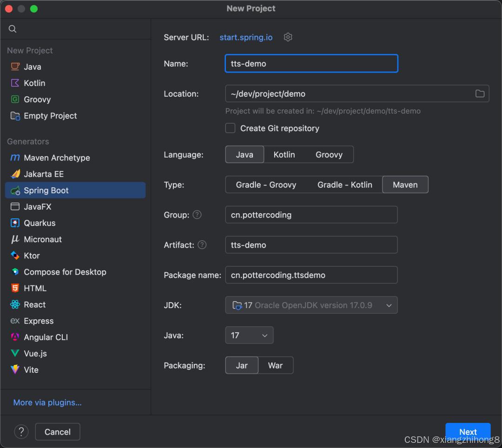Click the Kotlin logo icon
Viewport: 502px width, 448px height.
point(15,83)
